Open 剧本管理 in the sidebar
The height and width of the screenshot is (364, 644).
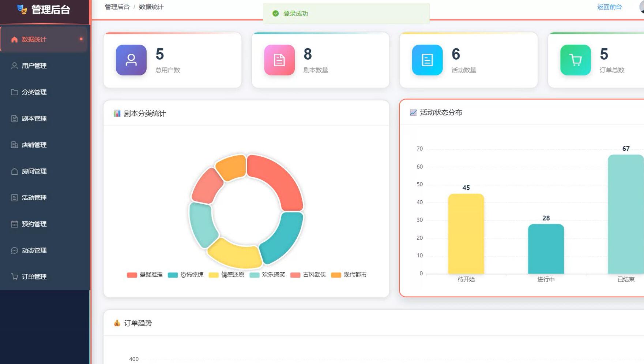click(44, 119)
